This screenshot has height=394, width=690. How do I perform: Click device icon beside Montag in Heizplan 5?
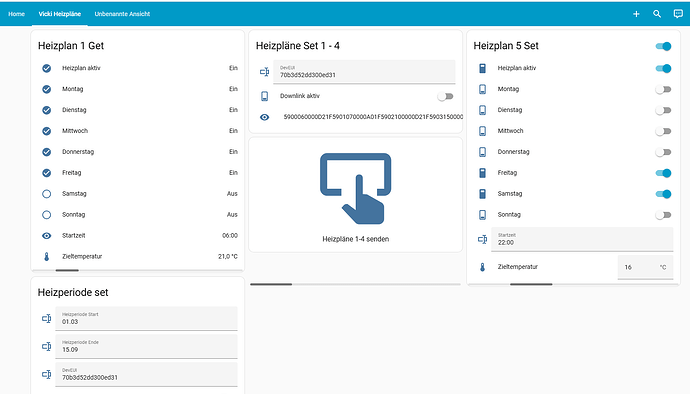click(483, 89)
